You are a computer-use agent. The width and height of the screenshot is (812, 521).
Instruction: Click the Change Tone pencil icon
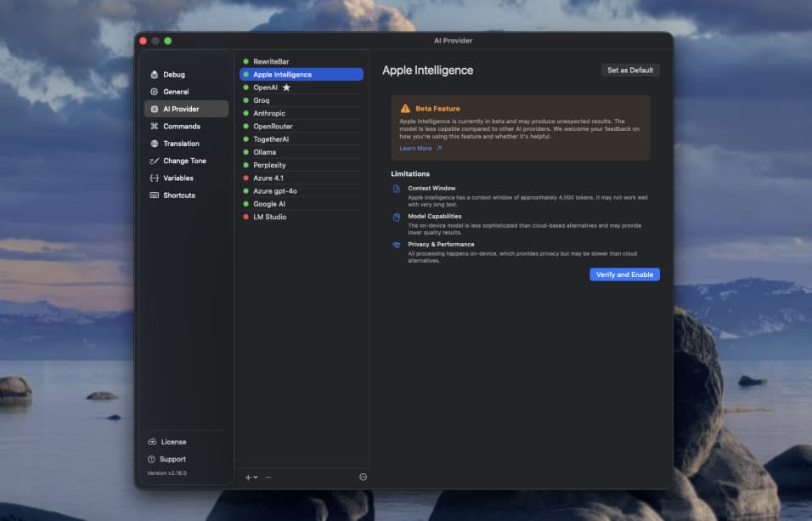click(155, 161)
